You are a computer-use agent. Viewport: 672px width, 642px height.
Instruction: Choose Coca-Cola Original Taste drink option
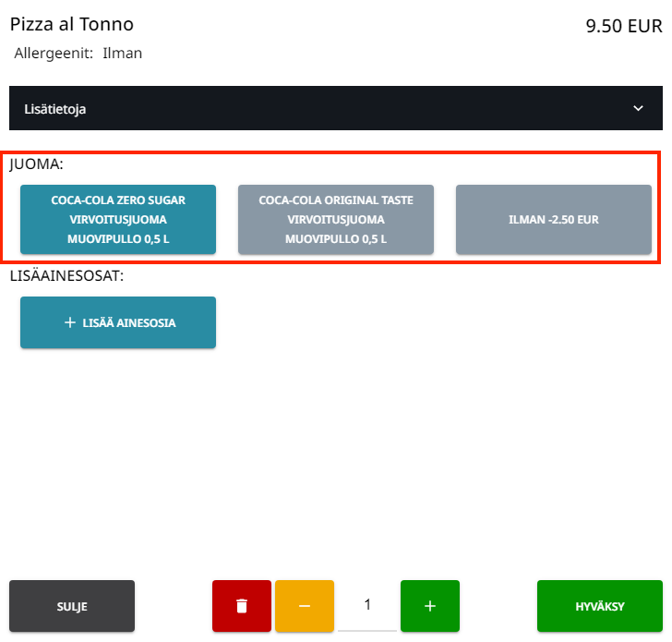336,219
